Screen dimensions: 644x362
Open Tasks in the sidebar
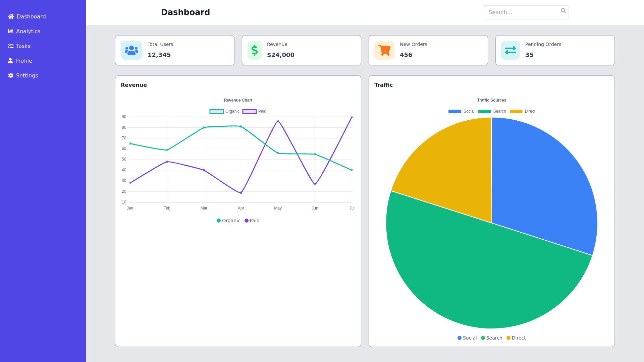pos(23,46)
